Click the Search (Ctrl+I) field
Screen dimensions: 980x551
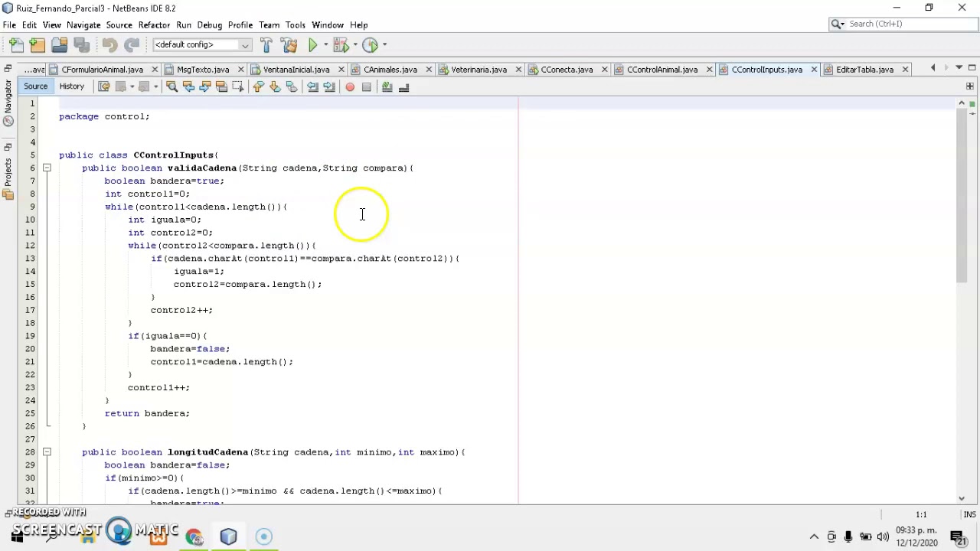[x=903, y=24]
